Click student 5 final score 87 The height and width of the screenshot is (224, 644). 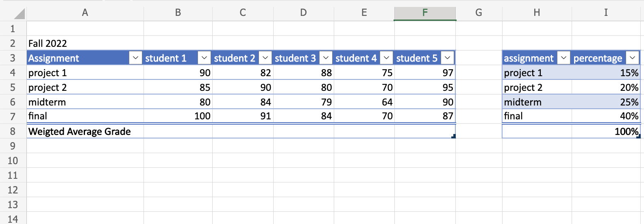click(x=425, y=116)
